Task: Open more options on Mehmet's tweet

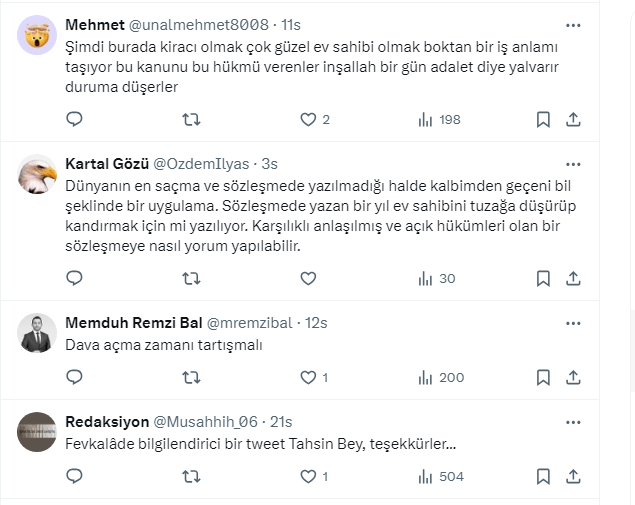Action: [x=573, y=24]
